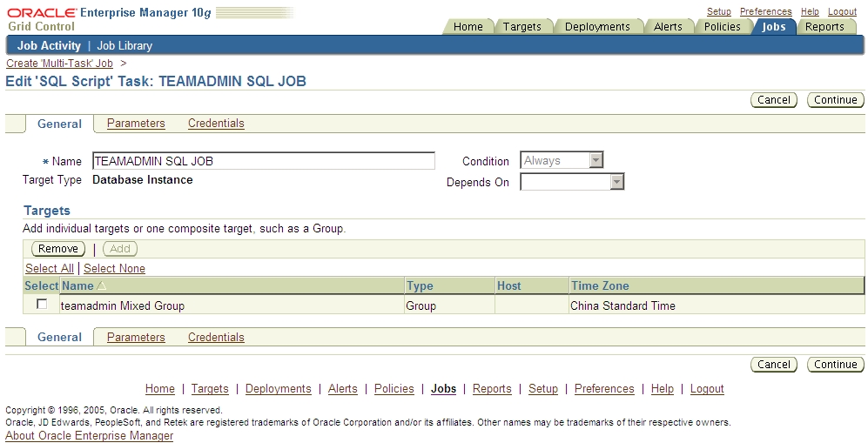The image size is (868, 443).
Task: Select the top General tab
Action: point(59,124)
